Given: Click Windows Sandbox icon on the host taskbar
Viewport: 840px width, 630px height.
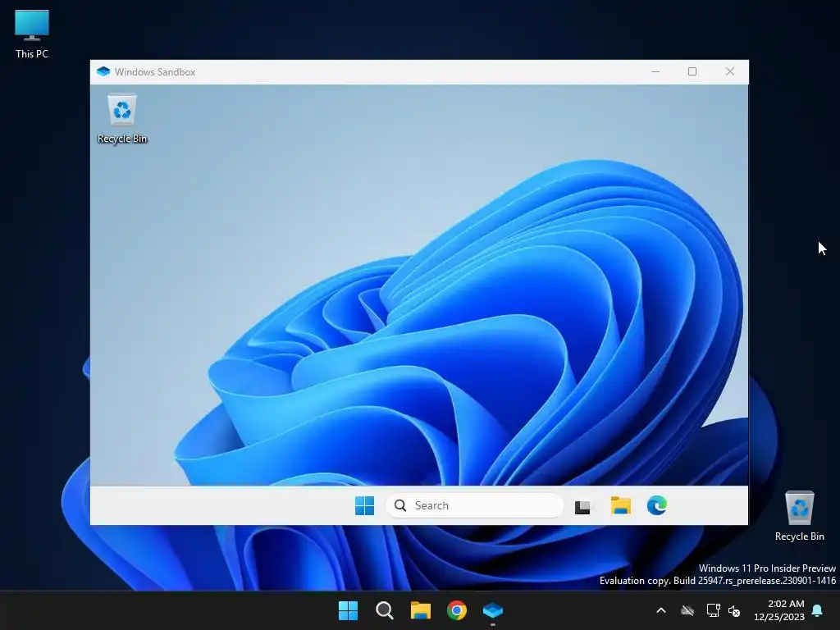Looking at the screenshot, I should click(x=493, y=610).
